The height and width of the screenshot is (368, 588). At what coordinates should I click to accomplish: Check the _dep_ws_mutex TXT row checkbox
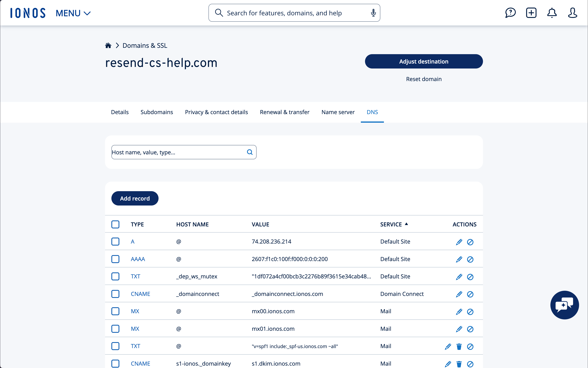click(x=115, y=276)
